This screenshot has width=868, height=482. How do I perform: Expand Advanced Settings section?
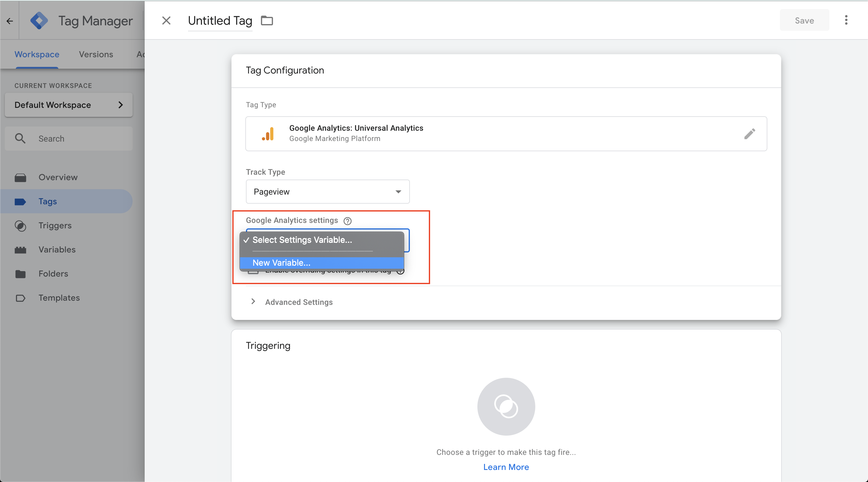click(x=299, y=302)
